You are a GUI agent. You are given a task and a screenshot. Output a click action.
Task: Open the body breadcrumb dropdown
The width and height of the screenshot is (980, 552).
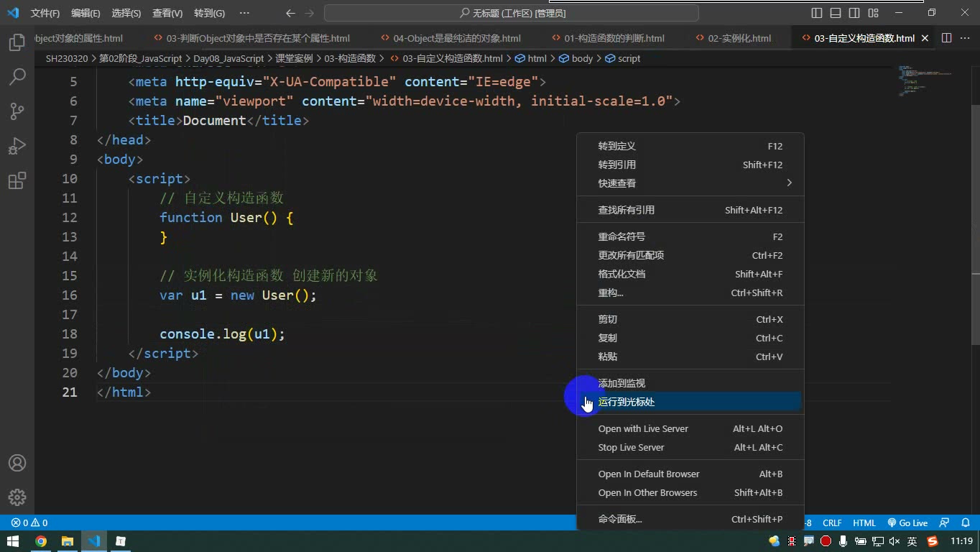pyautogui.click(x=576, y=58)
